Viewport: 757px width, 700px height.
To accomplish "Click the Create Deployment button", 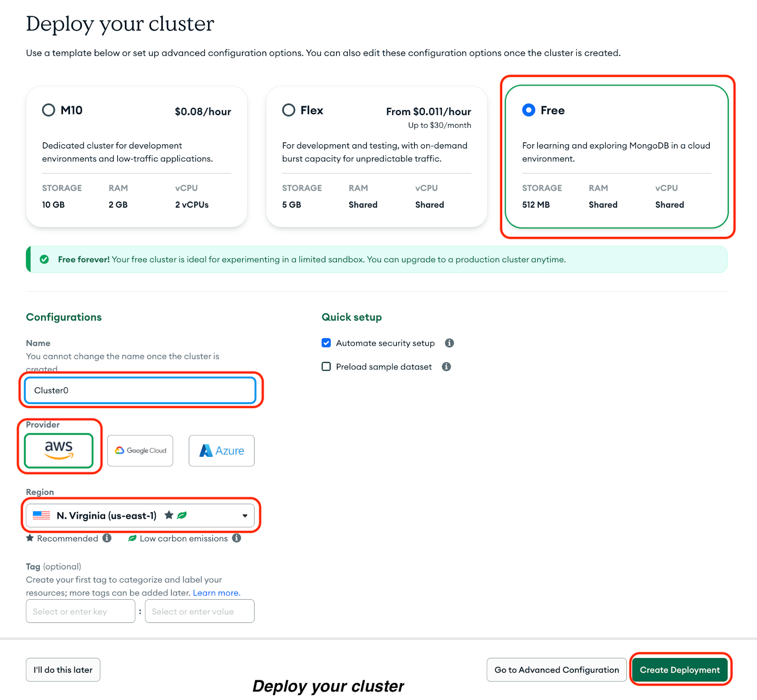I will [x=680, y=670].
